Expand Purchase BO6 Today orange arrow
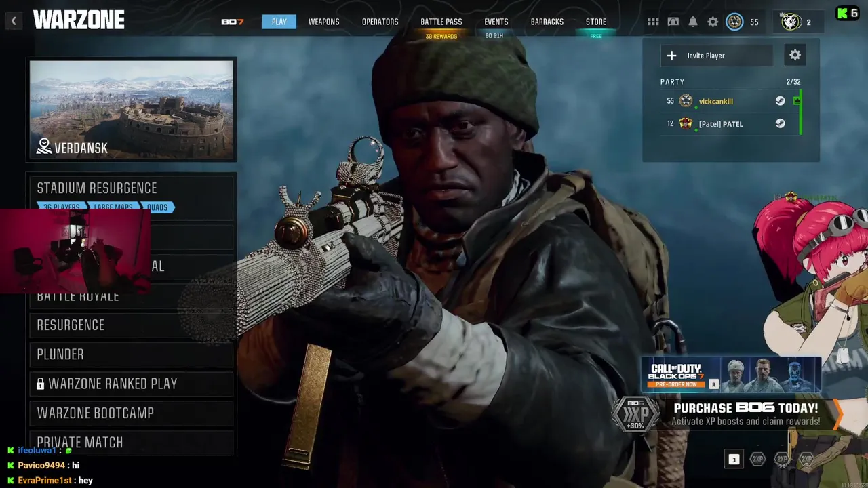 tap(838, 413)
